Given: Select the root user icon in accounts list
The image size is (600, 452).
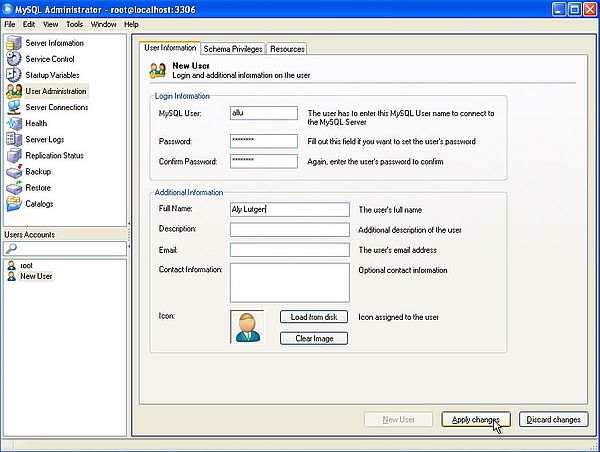Looking at the screenshot, I should (x=12, y=265).
